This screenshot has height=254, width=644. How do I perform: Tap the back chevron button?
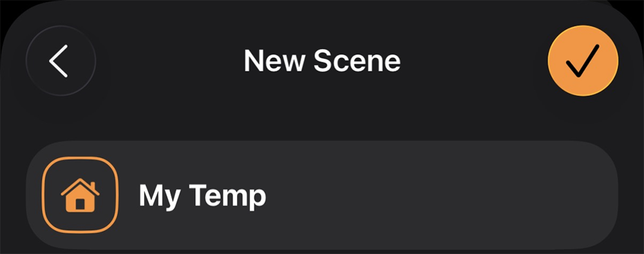61,61
